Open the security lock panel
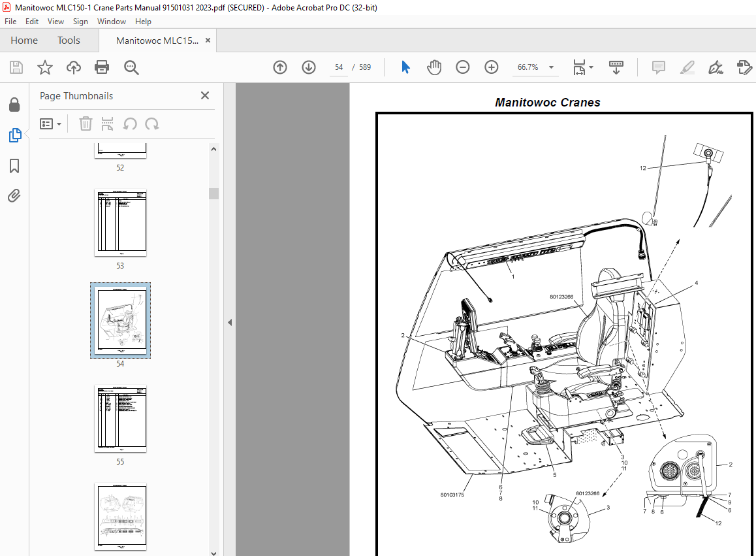The image size is (756, 556). pos(14,105)
